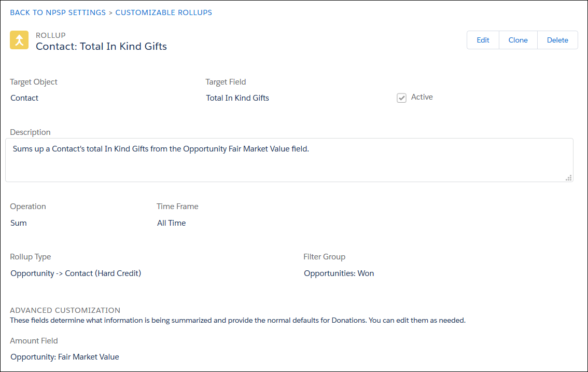588x372 pixels.
Task: Click the yellow rollup merge icon
Action: point(19,40)
